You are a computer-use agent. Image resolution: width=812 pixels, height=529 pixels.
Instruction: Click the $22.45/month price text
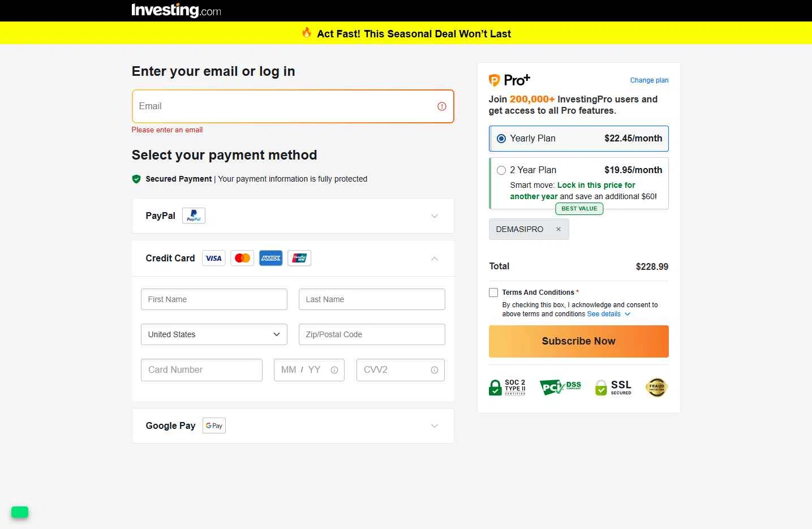click(x=633, y=139)
